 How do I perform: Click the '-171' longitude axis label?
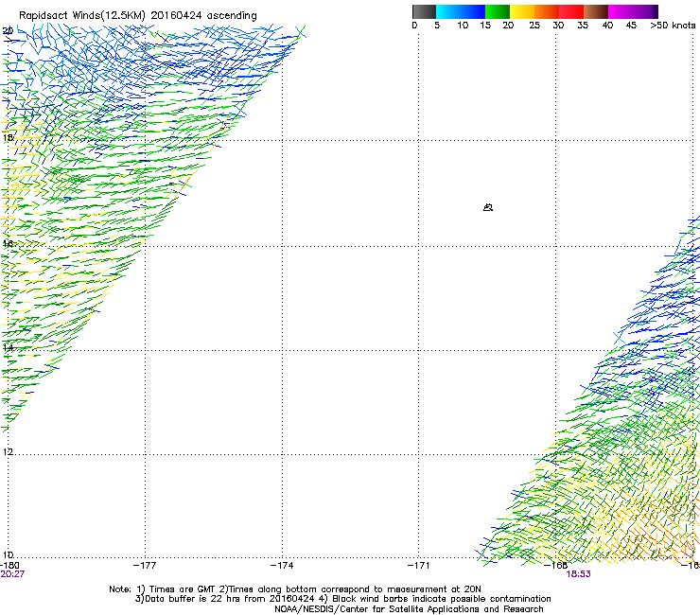point(419,566)
